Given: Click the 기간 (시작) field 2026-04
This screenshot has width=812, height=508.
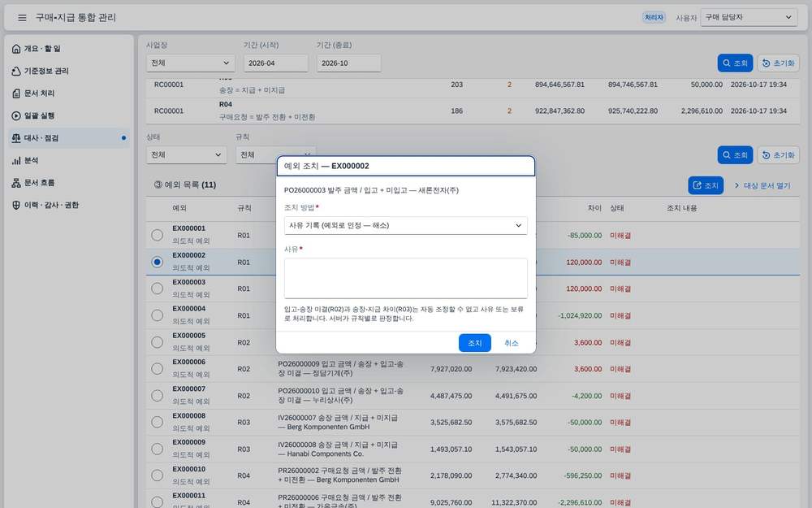Looking at the screenshot, I should pyautogui.click(x=275, y=63).
